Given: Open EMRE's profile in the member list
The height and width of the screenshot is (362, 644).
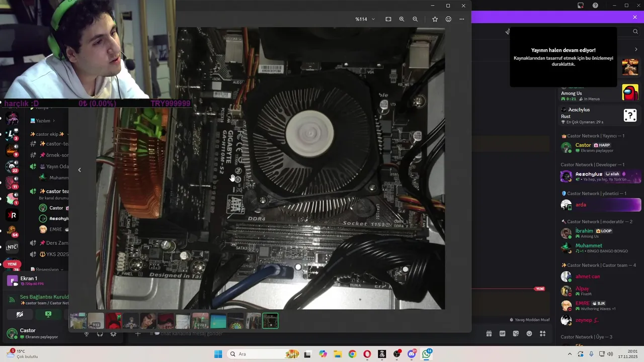Looking at the screenshot, I should point(600,306).
